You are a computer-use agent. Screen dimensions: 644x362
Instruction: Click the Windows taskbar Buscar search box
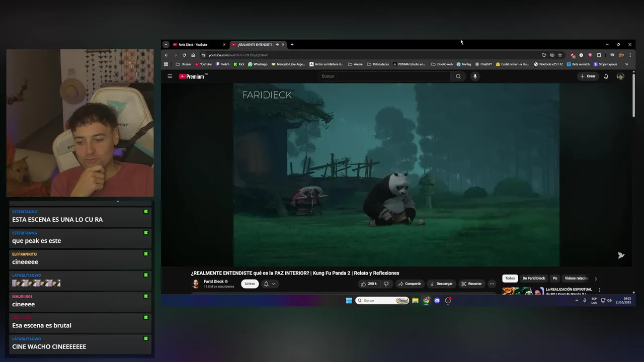pyautogui.click(x=382, y=301)
